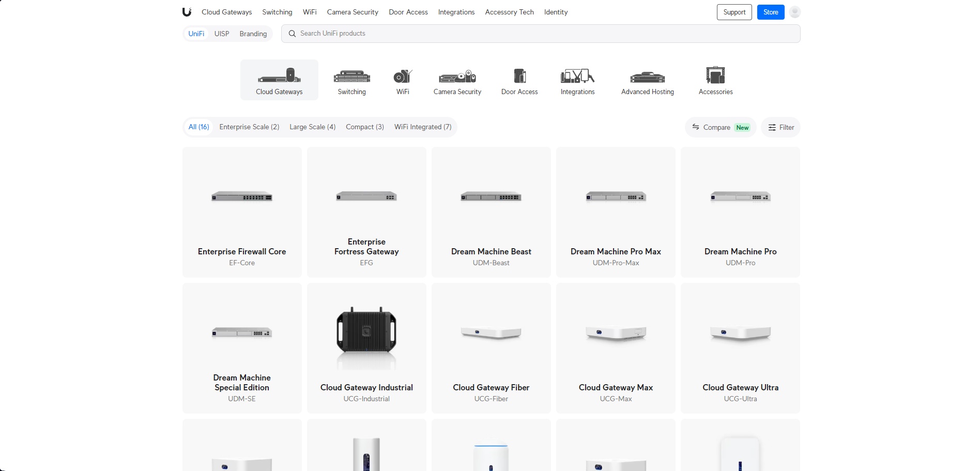Open Identity in top navigation
Screen dimensions: 980x471
click(x=556, y=12)
